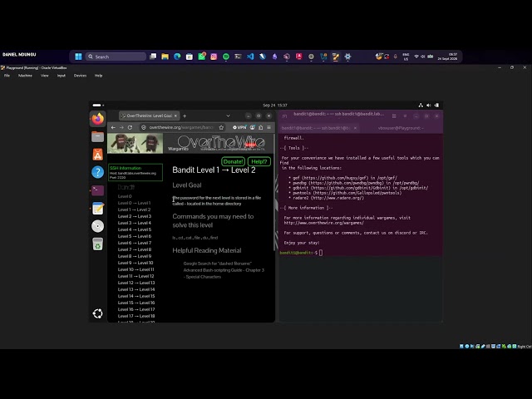This screenshot has height=399, width=532.
Task: Select the OverTheWire Level Goal browser tab
Action: coord(150,116)
